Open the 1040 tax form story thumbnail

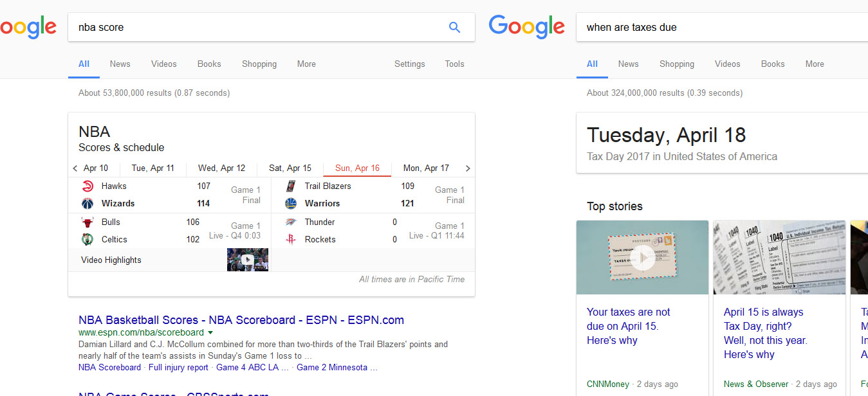pyautogui.click(x=779, y=258)
